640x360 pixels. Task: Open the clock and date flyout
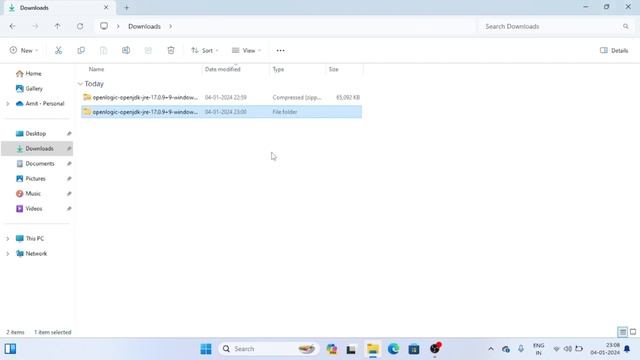point(605,349)
